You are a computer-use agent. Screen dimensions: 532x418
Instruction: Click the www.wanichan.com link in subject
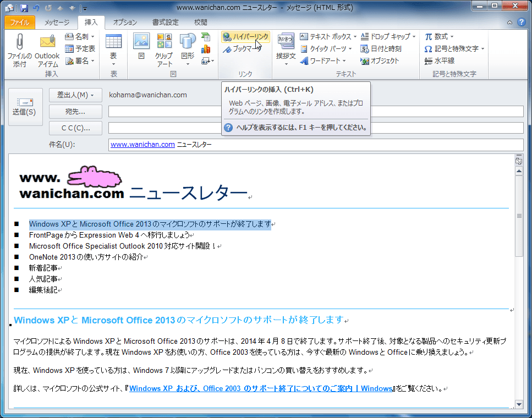pos(142,145)
